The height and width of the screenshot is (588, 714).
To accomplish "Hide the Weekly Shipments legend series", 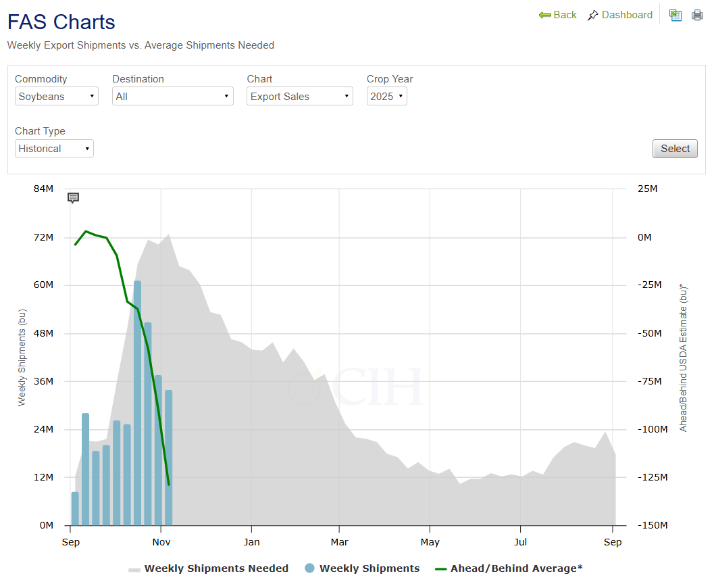I will pyautogui.click(x=362, y=568).
